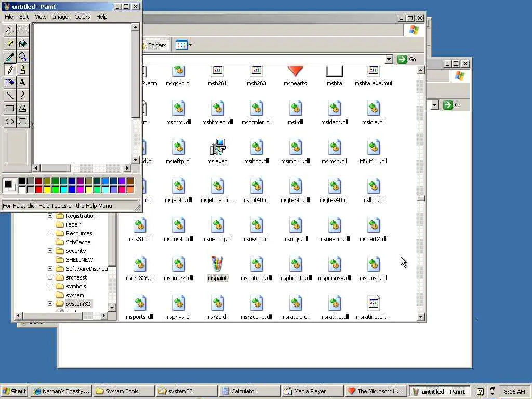Select the Pencil tool in Paint
This screenshot has width=532, height=399.
click(9, 70)
